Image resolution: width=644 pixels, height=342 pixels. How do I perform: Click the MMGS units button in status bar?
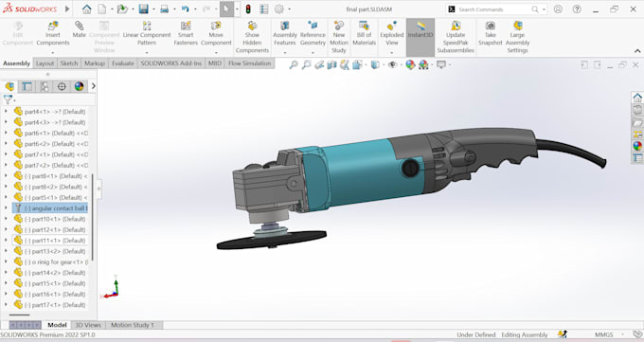604,334
